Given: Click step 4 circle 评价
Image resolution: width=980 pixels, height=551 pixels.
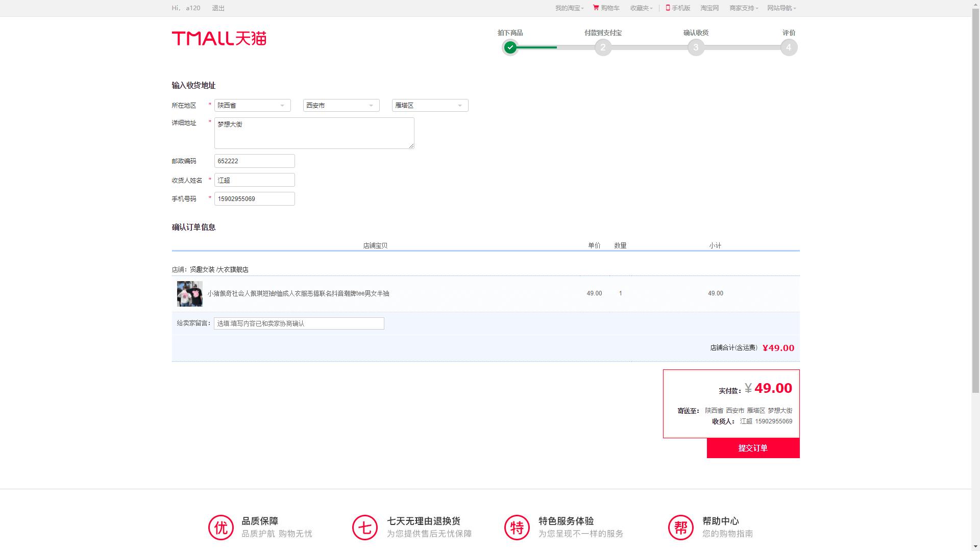Looking at the screenshot, I should point(788,47).
